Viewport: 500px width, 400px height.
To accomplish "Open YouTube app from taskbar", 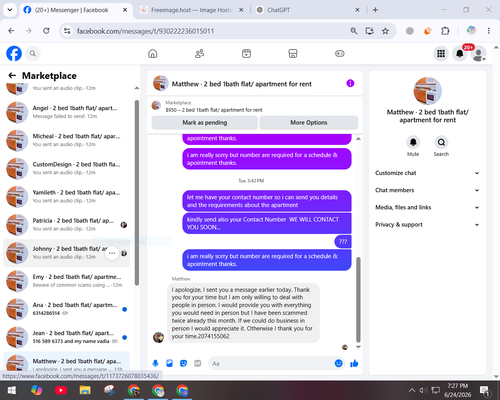I will 61,390.
